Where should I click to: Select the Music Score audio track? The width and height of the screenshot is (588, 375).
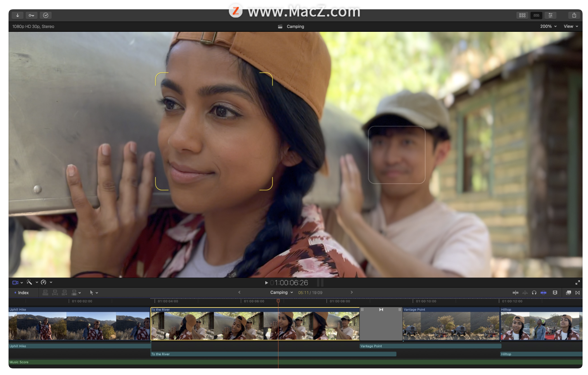click(x=296, y=362)
